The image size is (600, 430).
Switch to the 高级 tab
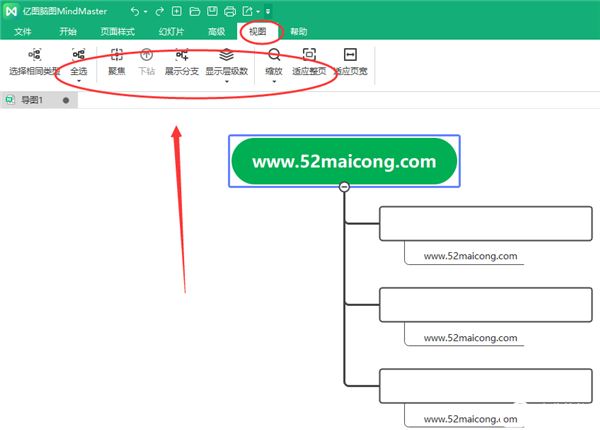(217, 32)
